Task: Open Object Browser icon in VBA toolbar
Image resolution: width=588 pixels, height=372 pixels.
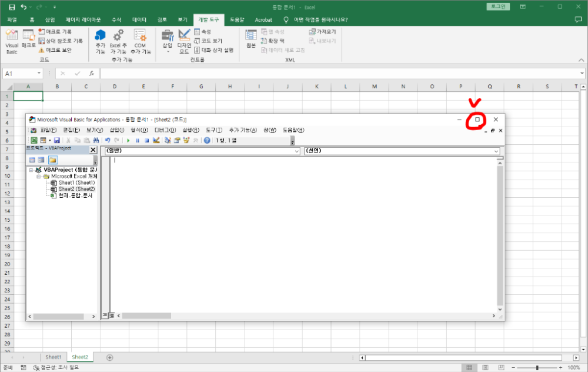Action: (186, 140)
